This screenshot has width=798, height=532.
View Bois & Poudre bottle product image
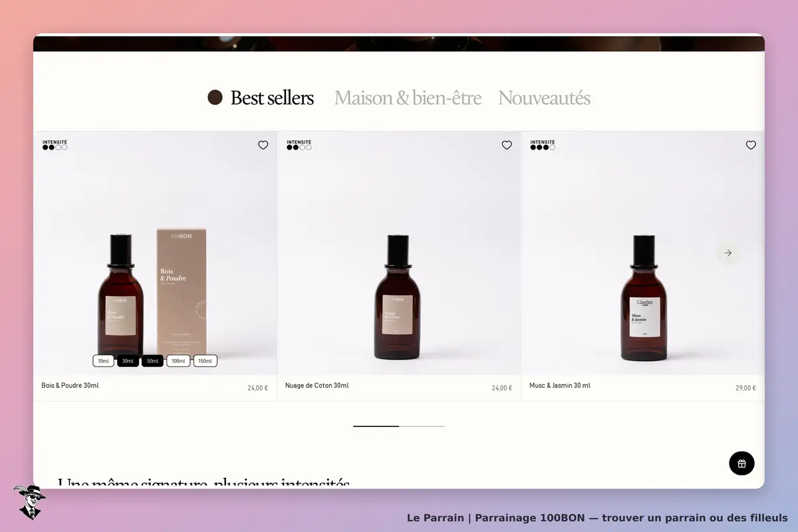click(155, 253)
